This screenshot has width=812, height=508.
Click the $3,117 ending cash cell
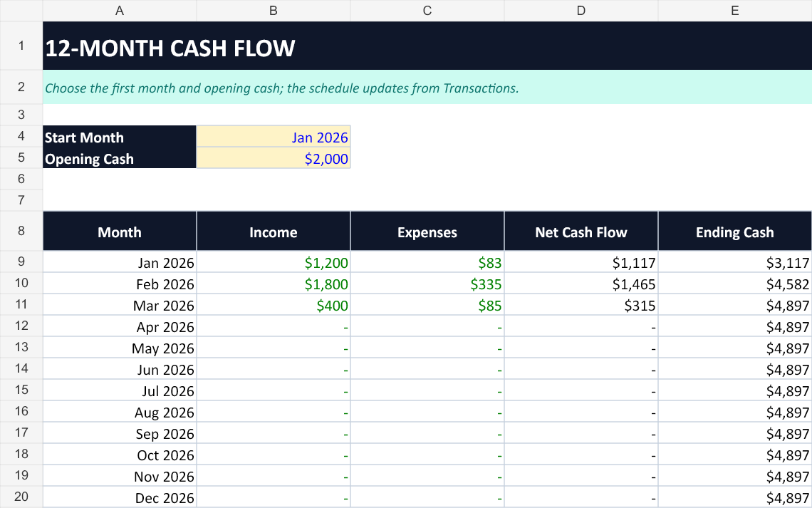point(735,262)
